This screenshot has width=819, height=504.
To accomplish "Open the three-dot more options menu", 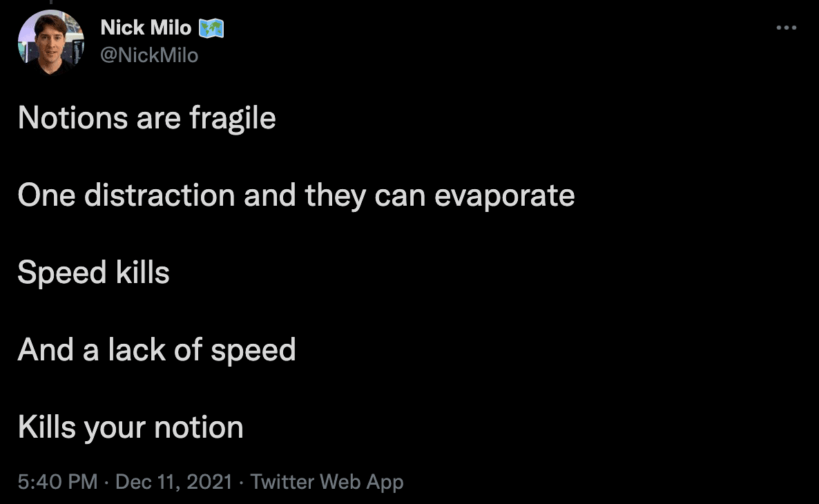I will (x=786, y=28).
